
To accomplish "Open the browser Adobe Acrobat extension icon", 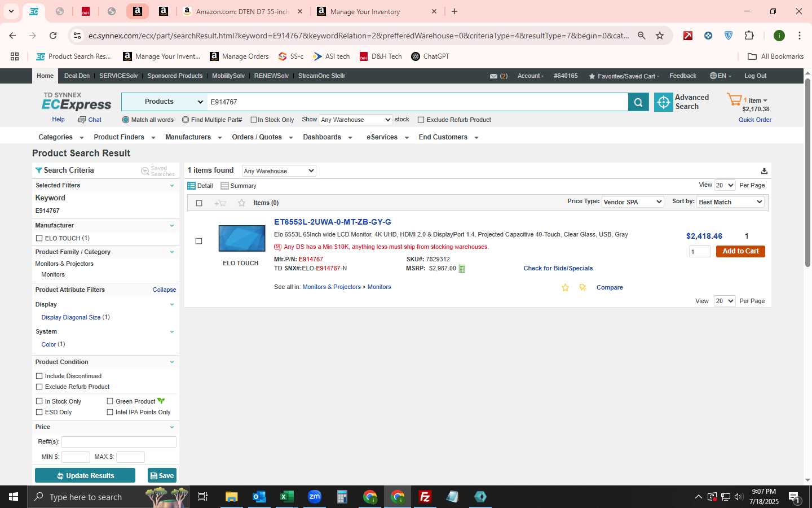I will coord(688,36).
